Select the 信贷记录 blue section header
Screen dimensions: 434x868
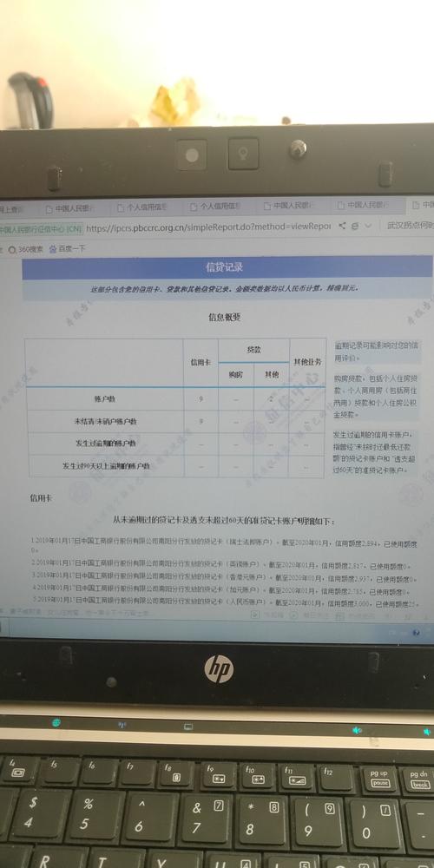[227, 267]
